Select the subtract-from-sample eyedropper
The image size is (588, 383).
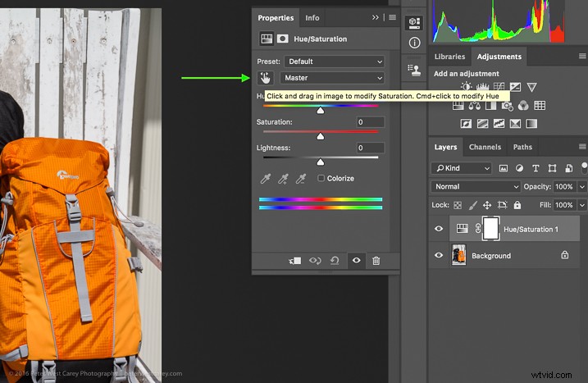tap(300, 179)
